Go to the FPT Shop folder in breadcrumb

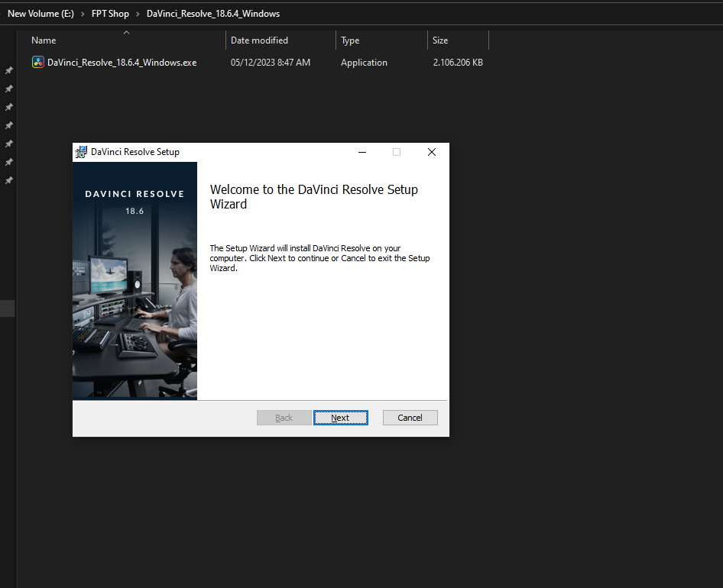(x=110, y=14)
